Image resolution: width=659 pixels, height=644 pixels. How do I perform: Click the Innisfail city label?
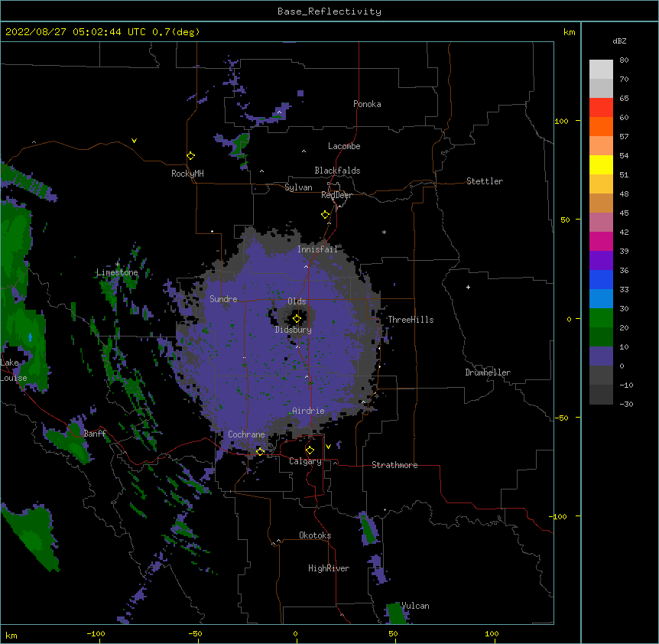317,249
